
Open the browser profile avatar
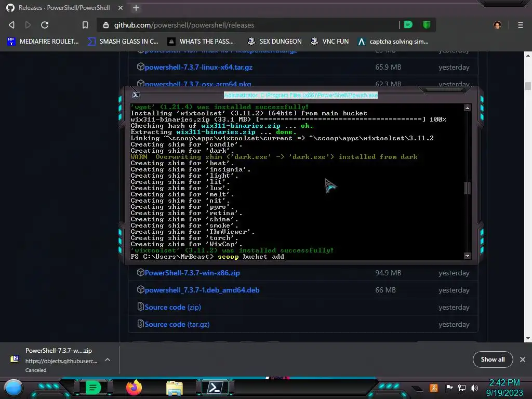[497, 25]
